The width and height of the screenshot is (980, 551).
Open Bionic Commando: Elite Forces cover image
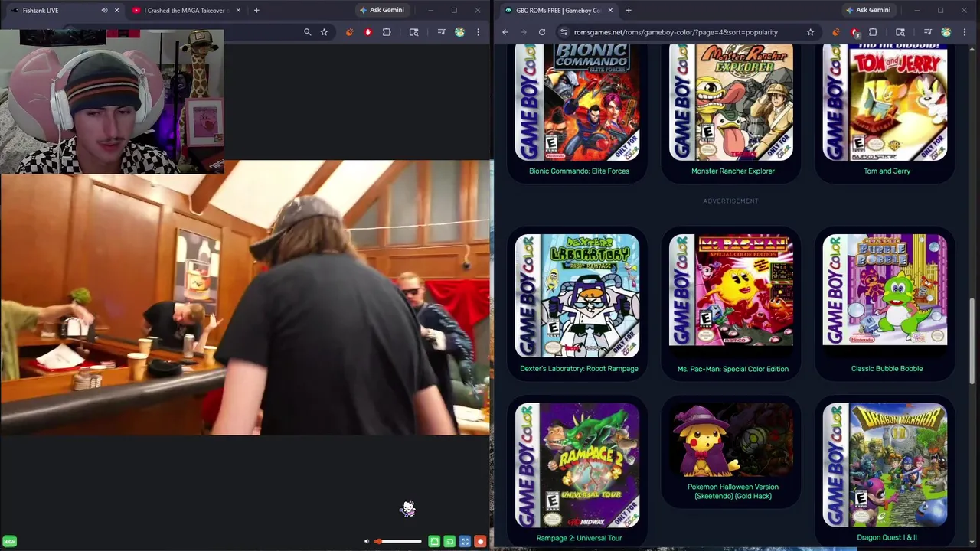pyautogui.click(x=577, y=102)
